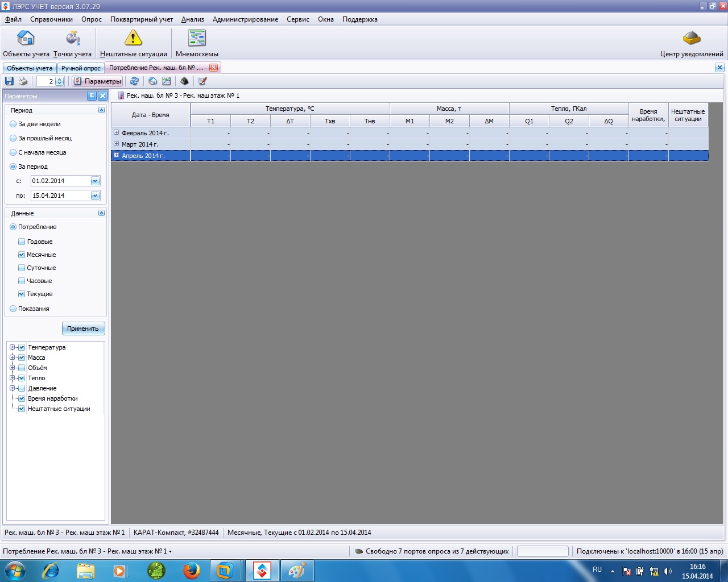Open Центр уведомлений

pos(692,44)
